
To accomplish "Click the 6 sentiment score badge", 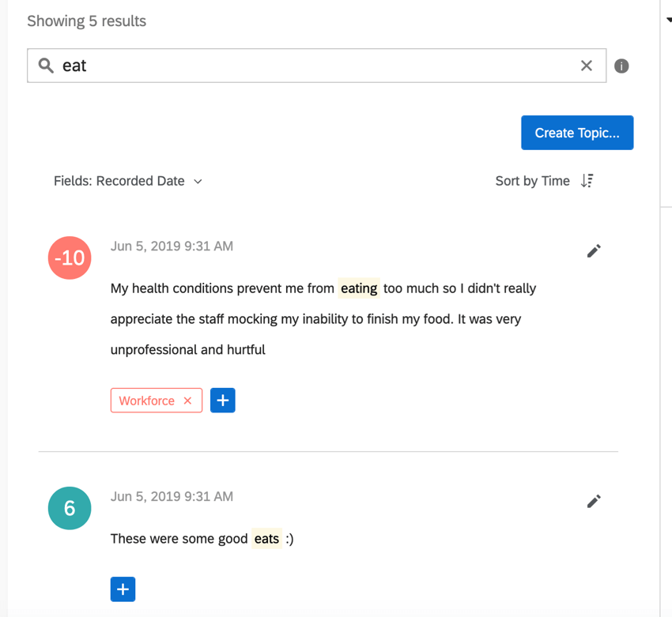I will (70, 508).
